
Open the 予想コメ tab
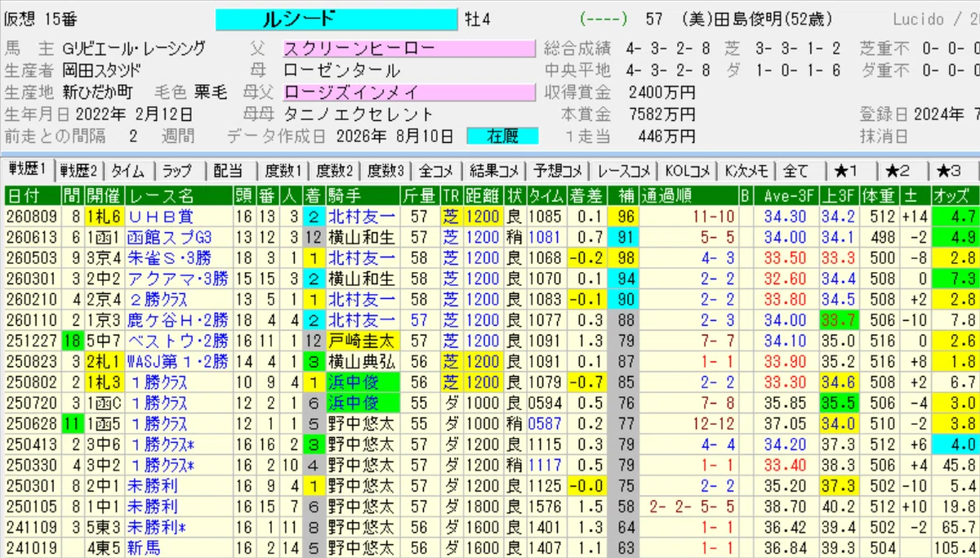558,171
